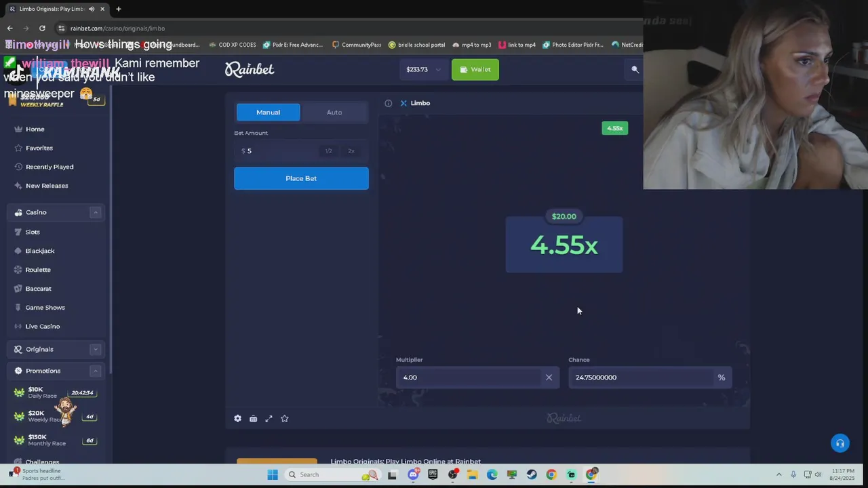The height and width of the screenshot is (488, 868).
Task: Clear the Multiplier field with X icon
Action: pyautogui.click(x=549, y=378)
